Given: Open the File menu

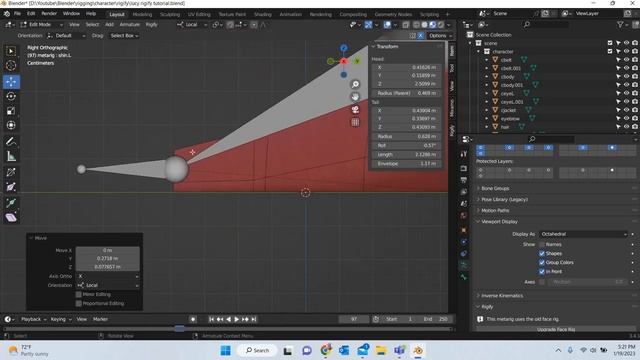Looking at the screenshot, I should pos(18,13).
